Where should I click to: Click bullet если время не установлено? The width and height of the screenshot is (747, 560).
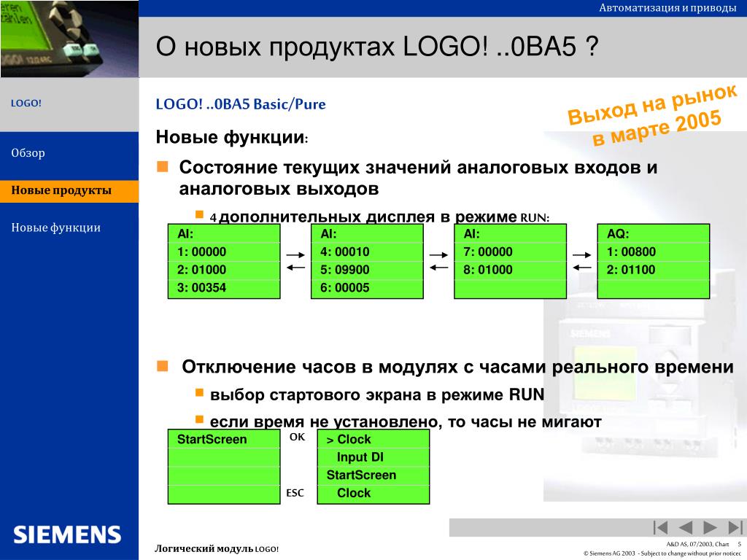(x=406, y=422)
